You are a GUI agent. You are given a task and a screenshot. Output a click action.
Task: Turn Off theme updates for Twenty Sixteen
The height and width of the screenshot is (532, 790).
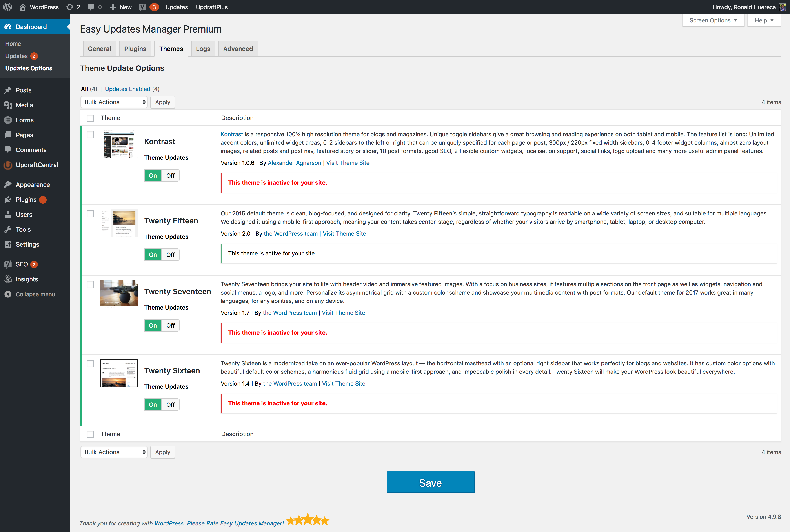(170, 404)
